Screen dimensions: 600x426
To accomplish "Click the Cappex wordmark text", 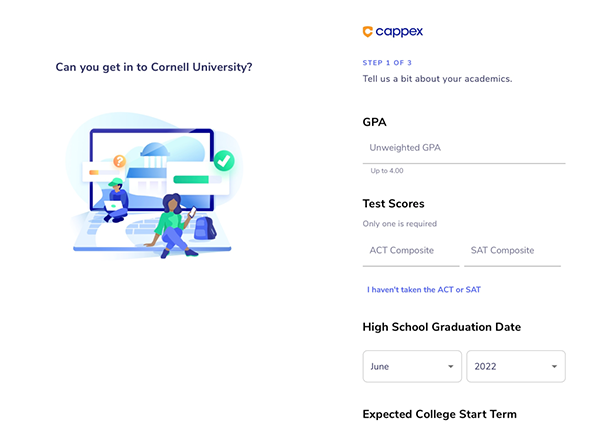I will [399, 32].
